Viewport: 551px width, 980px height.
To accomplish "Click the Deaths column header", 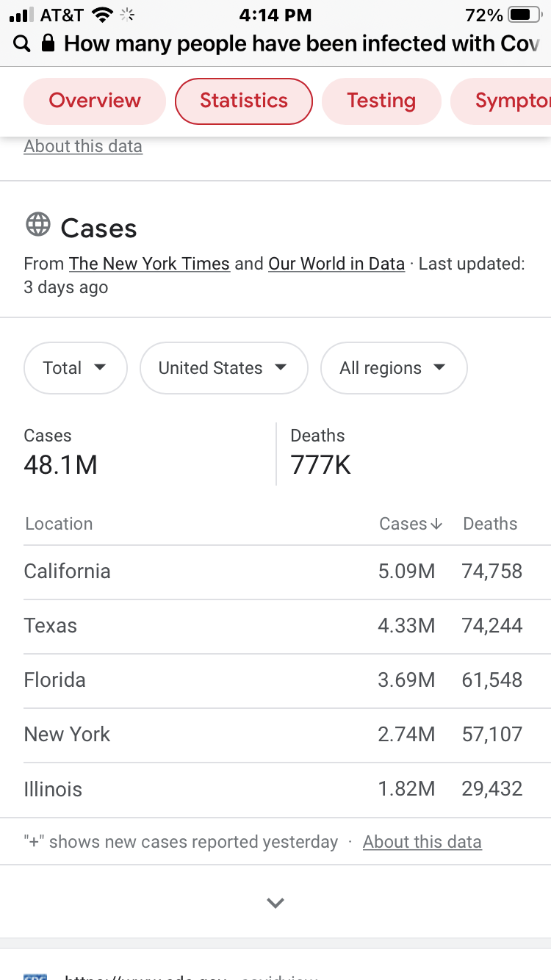I will [490, 524].
